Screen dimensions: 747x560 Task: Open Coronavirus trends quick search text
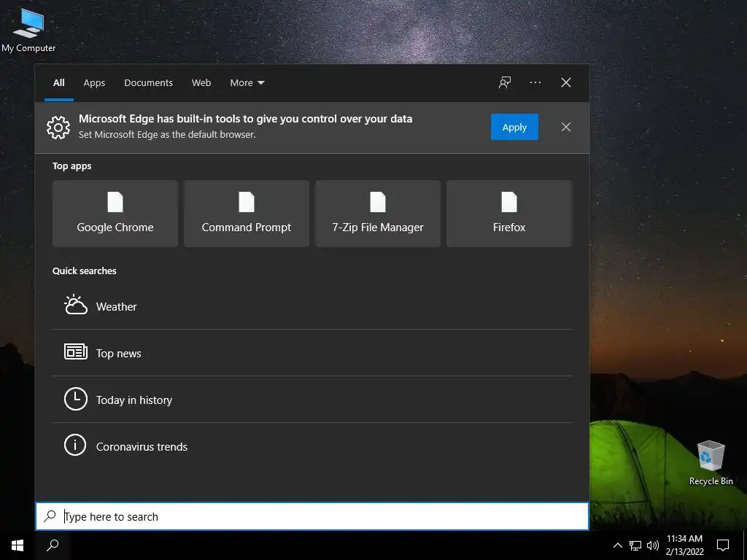142,447
